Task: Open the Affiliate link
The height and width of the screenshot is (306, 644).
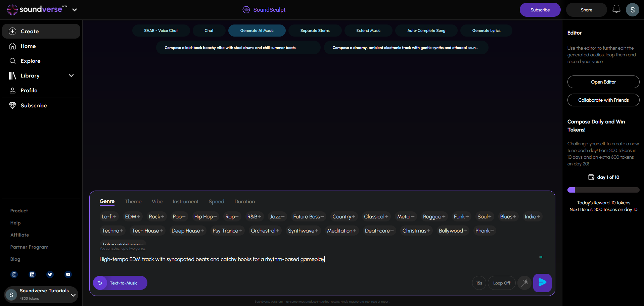Action: 19,235
